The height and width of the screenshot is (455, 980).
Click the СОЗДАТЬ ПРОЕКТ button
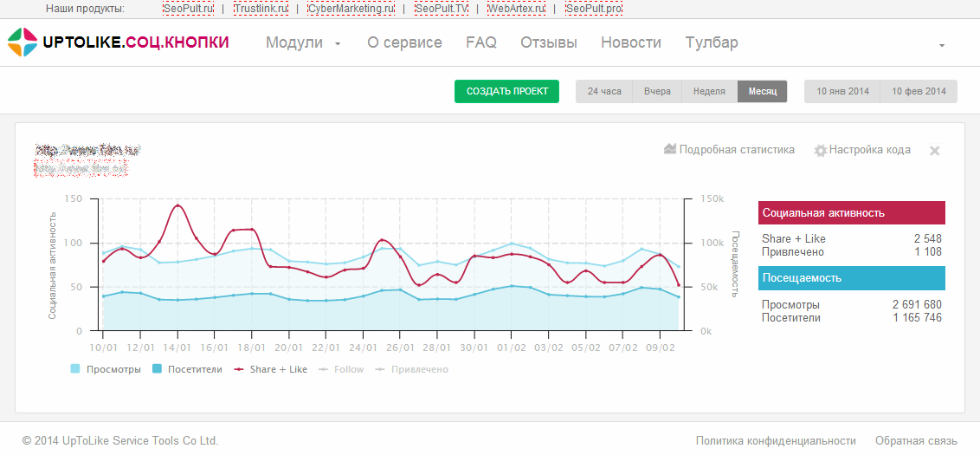pos(506,91)
